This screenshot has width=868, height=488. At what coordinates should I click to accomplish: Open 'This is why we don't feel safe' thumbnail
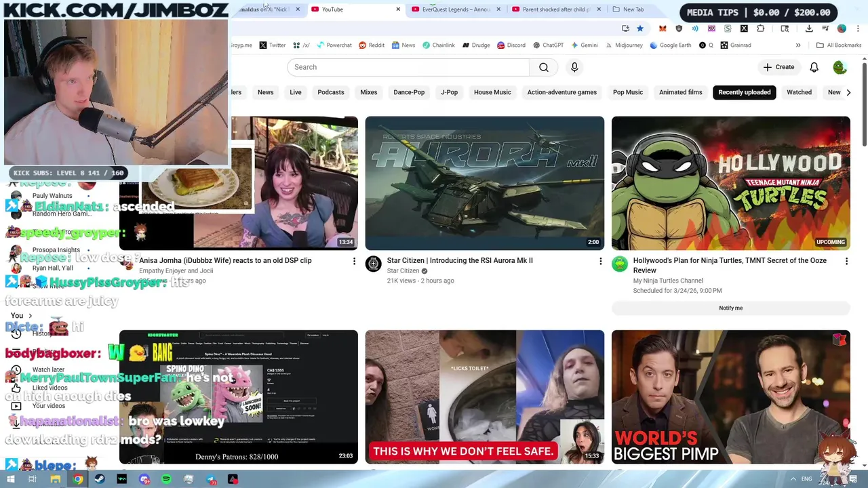coord(485,397)
